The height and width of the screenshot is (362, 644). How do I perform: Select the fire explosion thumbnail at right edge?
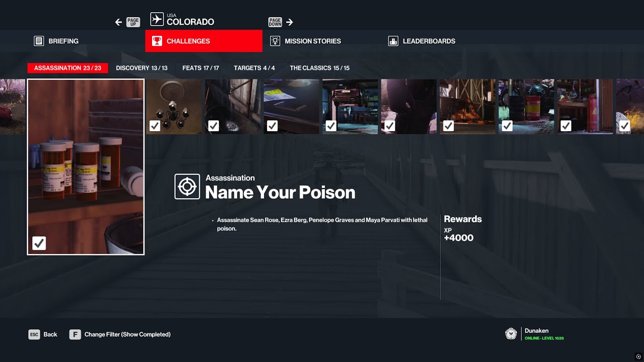point(630,107)
